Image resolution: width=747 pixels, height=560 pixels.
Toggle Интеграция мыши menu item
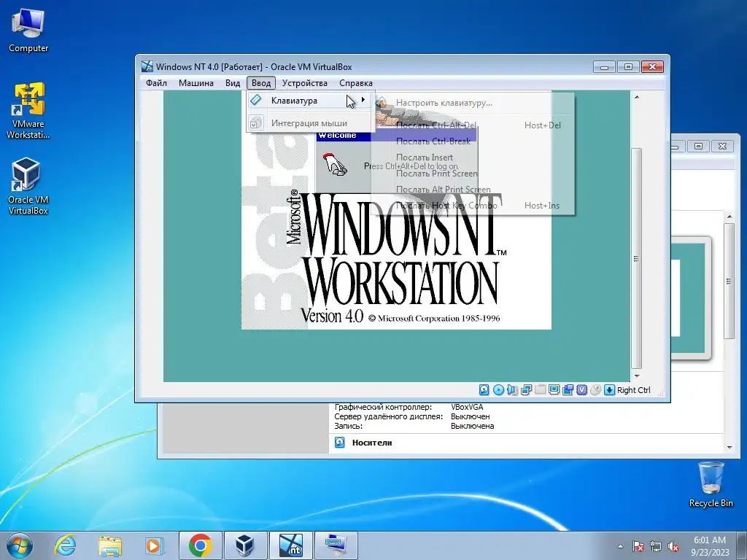310,122
